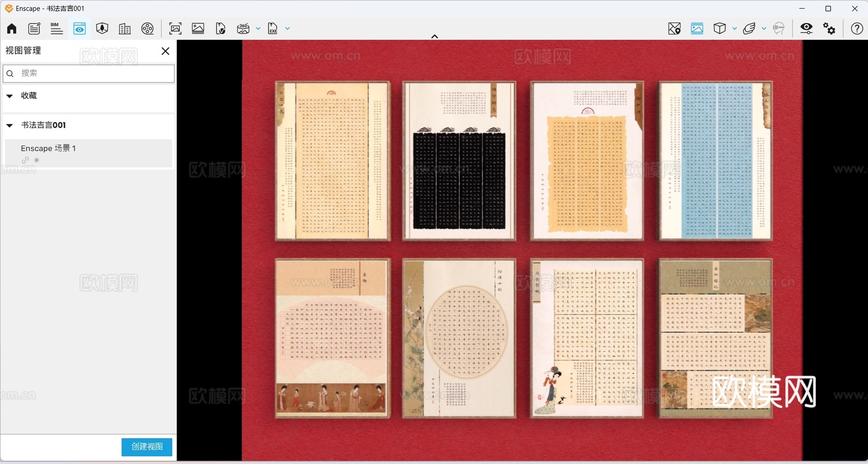Screen dimensions: 868x464
Task: Open the Help question mark icon
Action: 857,28
